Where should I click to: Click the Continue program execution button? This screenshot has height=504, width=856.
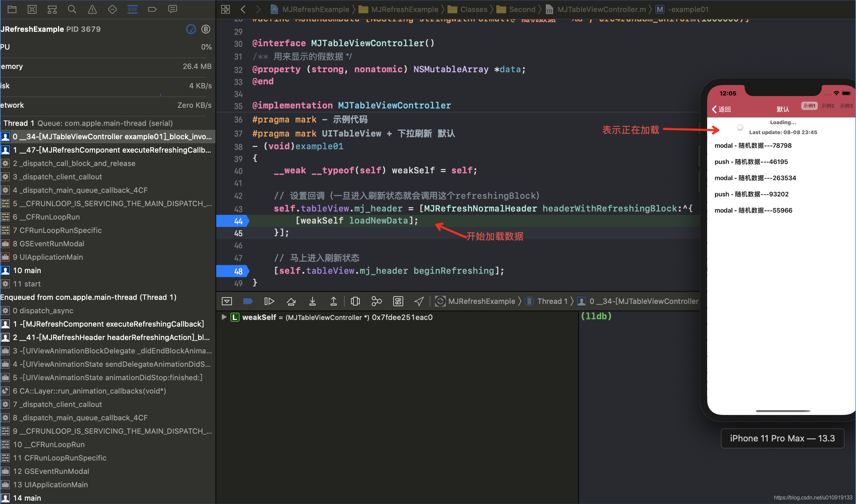click(269, 301)
